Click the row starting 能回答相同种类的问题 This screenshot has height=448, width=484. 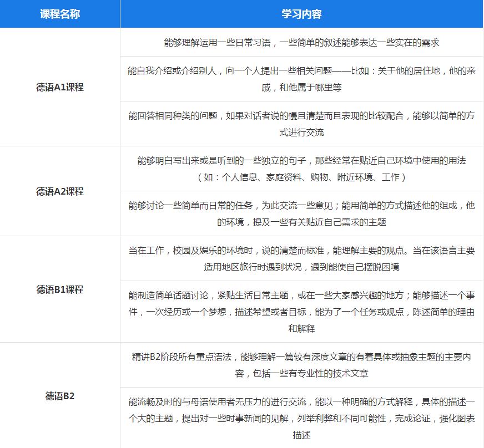301,124
